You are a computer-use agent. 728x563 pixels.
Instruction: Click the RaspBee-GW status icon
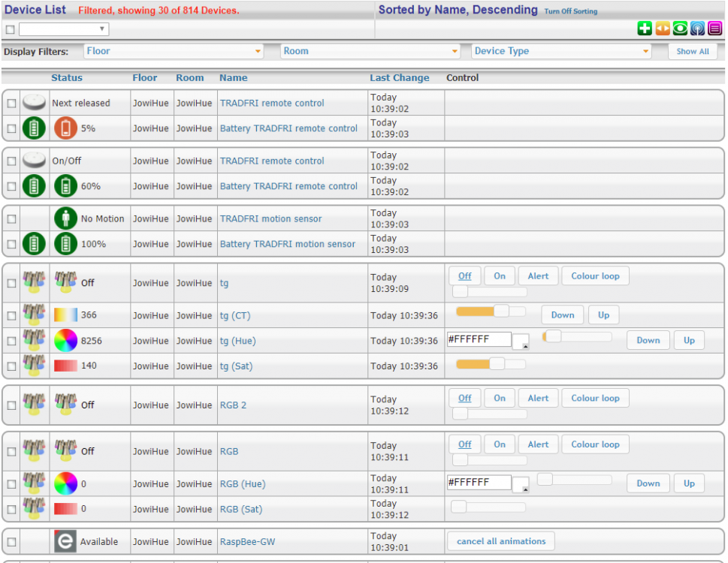point(66,541)
